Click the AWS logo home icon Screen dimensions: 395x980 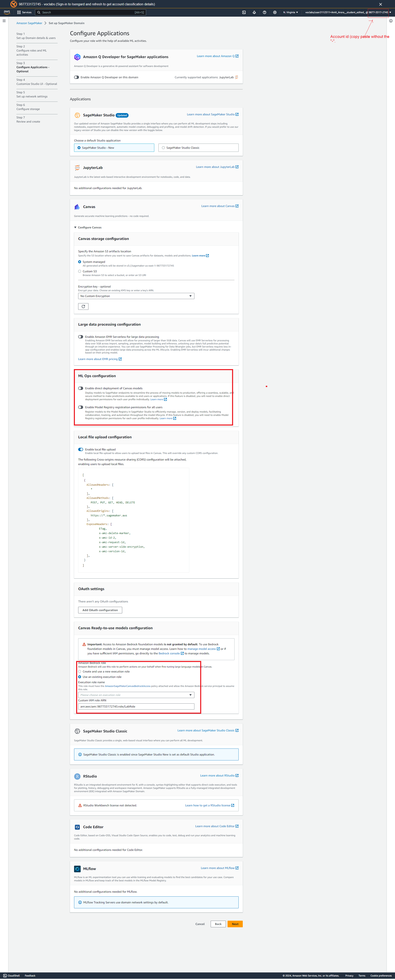7,12
